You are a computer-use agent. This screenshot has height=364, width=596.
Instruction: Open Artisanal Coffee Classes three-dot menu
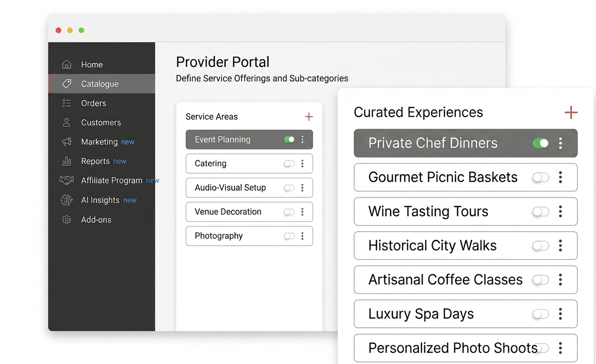point(560,280)
